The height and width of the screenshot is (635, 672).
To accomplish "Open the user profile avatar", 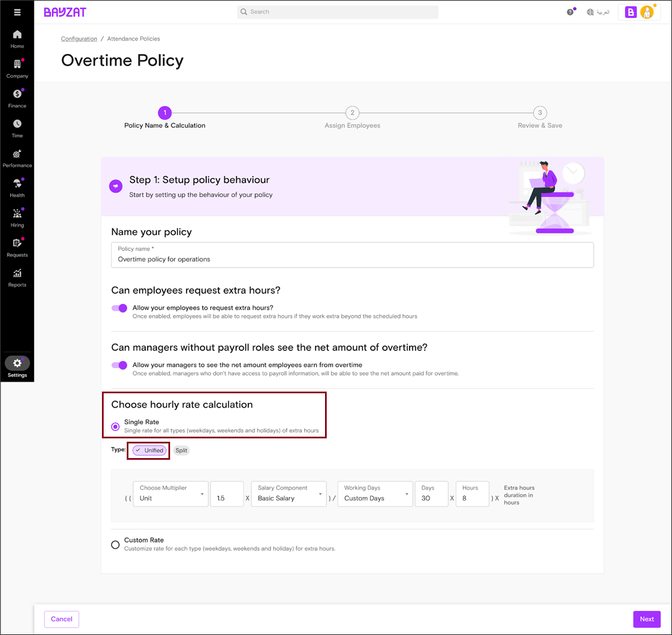I will [x=647, y=12].
